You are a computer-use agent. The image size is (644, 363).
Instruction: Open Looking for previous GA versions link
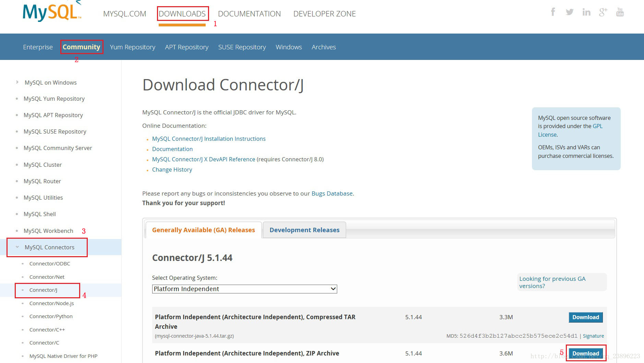[552, 282]
